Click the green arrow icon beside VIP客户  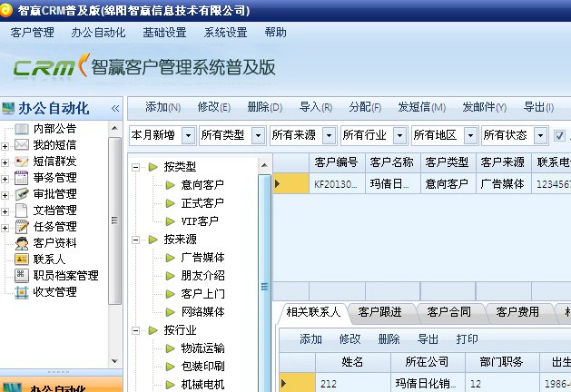click(170, 221)
